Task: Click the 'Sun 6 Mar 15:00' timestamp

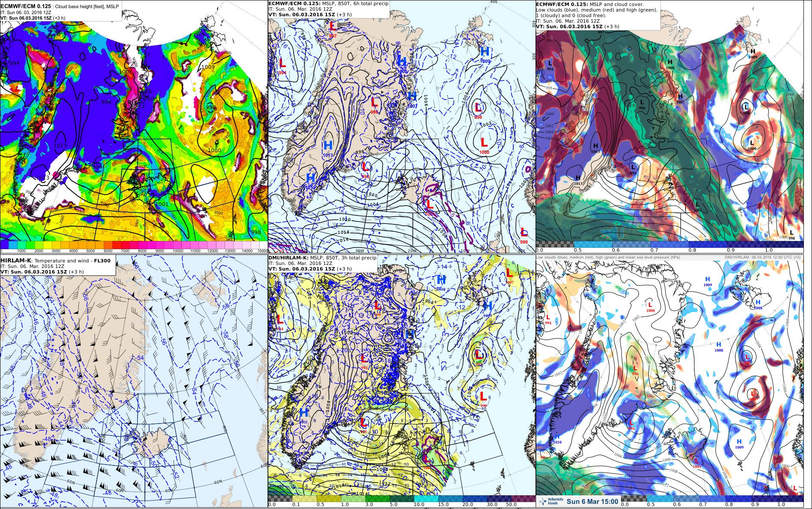Action: click(x=592, y=501)
